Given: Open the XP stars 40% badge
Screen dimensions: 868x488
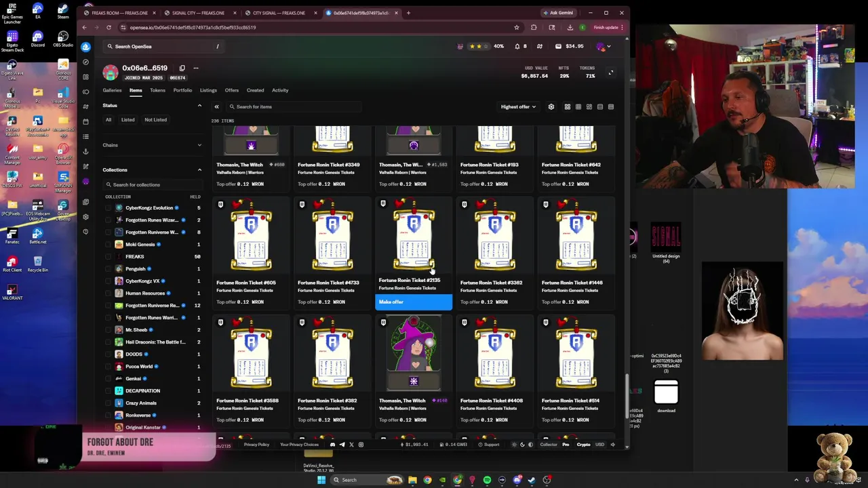Looking at the screenshot, I should [481, 46].
